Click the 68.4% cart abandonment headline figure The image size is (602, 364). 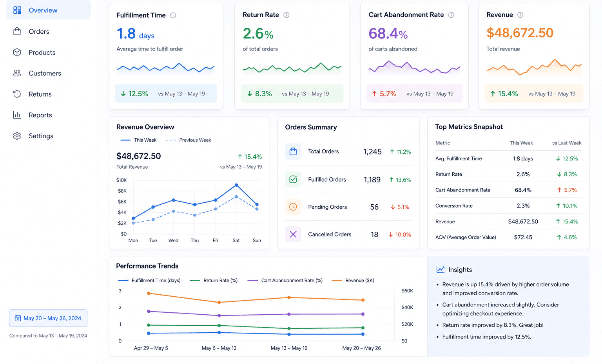coord(388,34)
